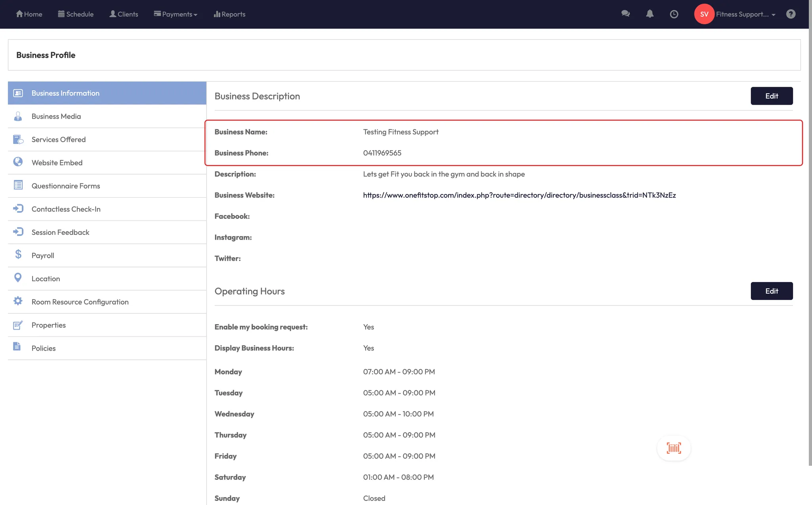The height and width of the screenshot is (505, 812).
Task: Expand the Payments dropdown menu
Action: 176,14
